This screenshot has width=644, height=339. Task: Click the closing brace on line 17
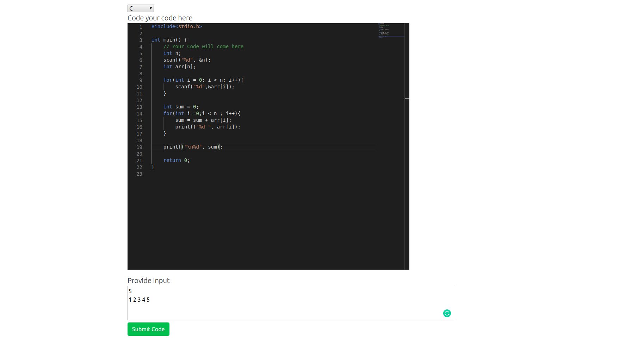click(x=165, y=133)
